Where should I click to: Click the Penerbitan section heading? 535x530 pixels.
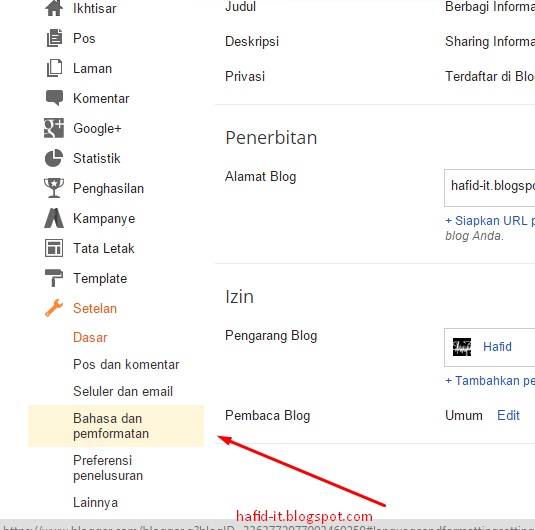pos(271,138)
